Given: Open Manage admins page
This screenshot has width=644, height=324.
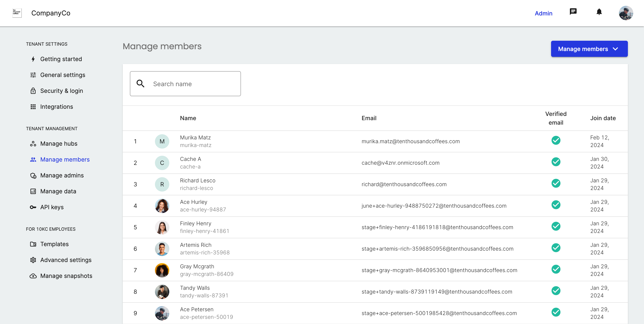Looking at the screenshot, I should pos(62,175).
